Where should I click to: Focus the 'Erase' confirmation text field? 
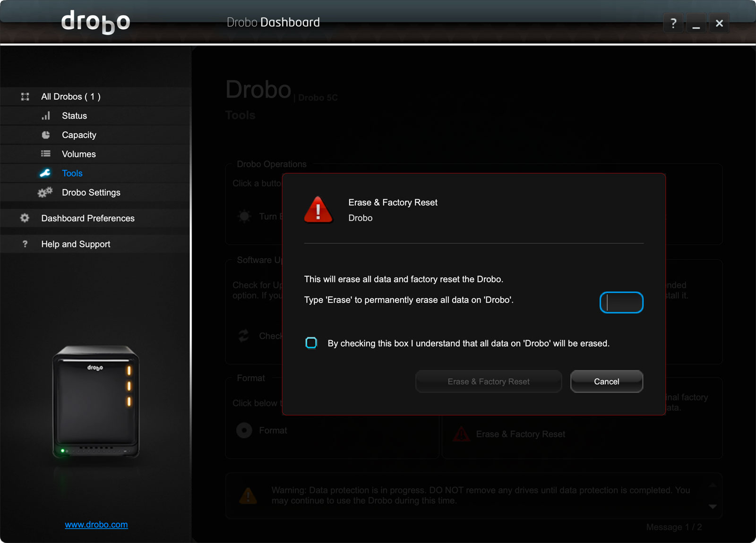click(621, 303)
